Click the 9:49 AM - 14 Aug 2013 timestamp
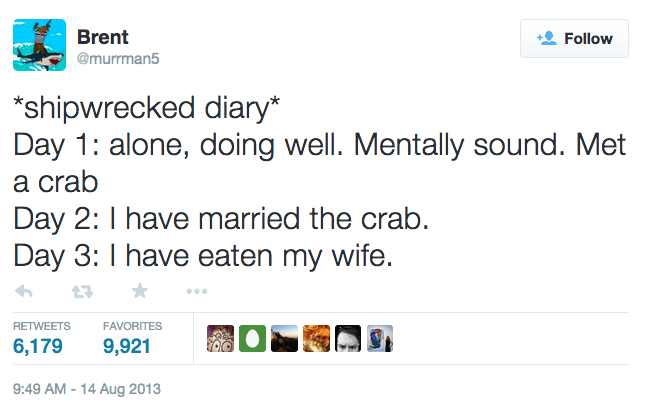 point(86,388)
